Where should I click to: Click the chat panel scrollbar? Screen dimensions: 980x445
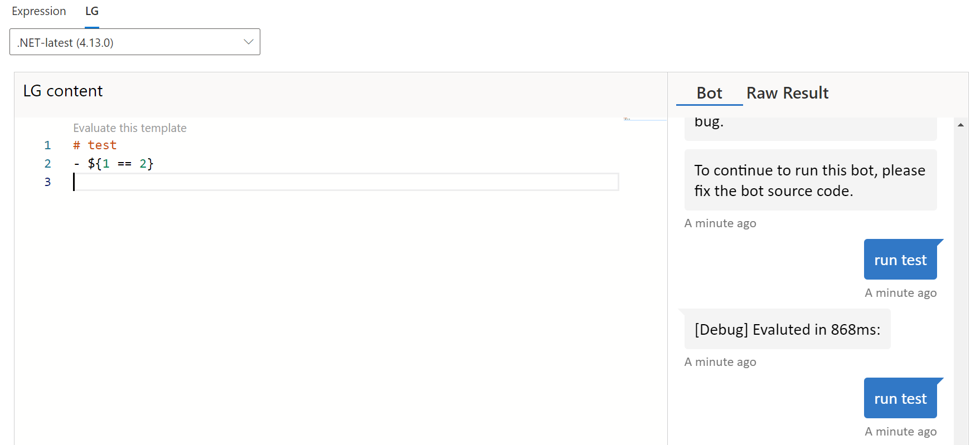(x=961, y=278)
